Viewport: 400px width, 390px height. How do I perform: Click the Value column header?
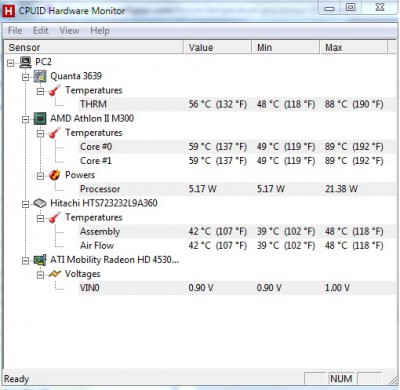pyautogui.click(x=217, y=47)
